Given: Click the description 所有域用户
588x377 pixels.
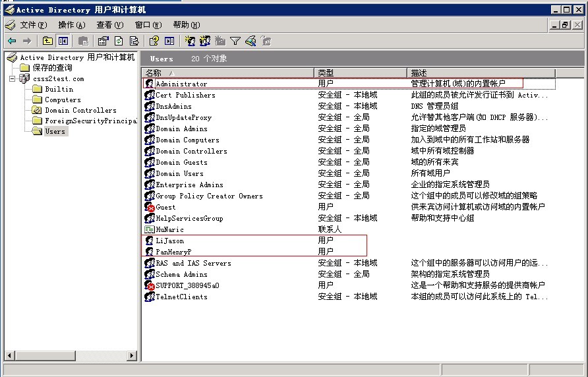Looking at the screenshot, I should coord(430,173).
